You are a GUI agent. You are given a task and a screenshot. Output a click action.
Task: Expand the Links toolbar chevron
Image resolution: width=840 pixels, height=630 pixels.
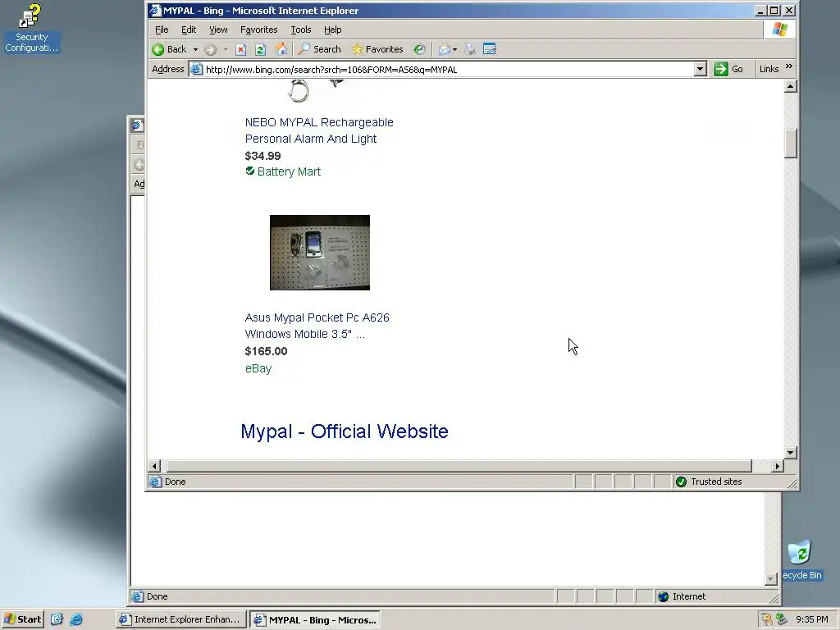tap(788, 66)
